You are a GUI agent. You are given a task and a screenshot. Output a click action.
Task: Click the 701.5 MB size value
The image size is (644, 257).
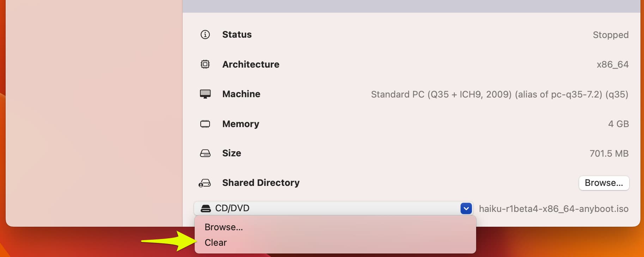click(609, 153)
